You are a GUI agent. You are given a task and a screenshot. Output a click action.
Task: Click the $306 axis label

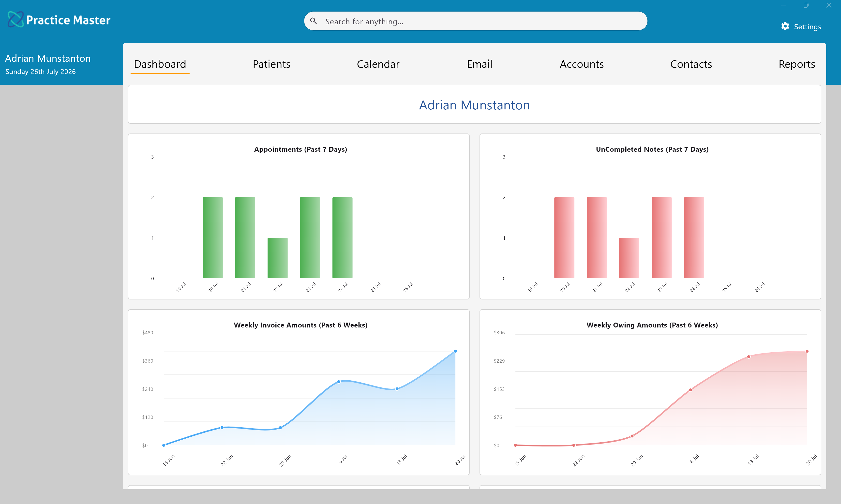point(499,333)
